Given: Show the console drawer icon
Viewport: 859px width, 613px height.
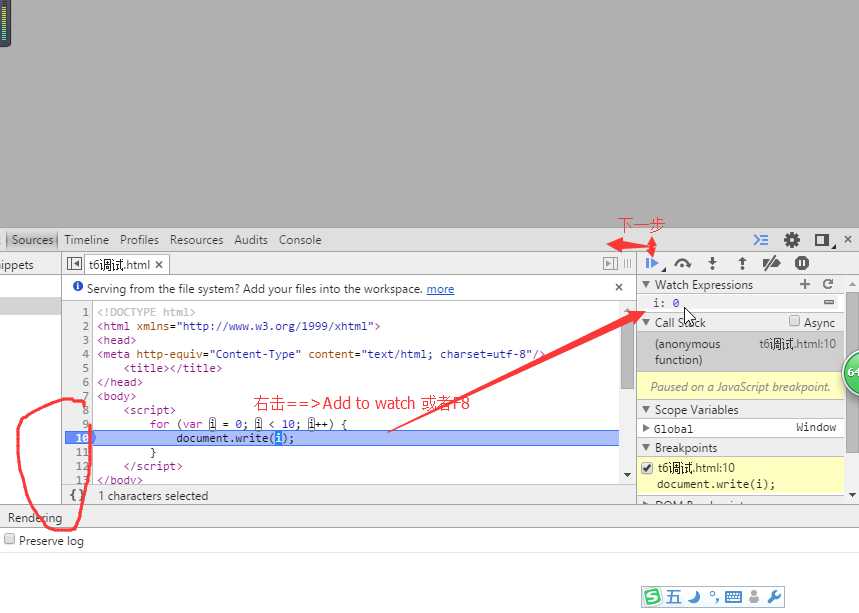Looking at the screenshot, I should (760, 240).
